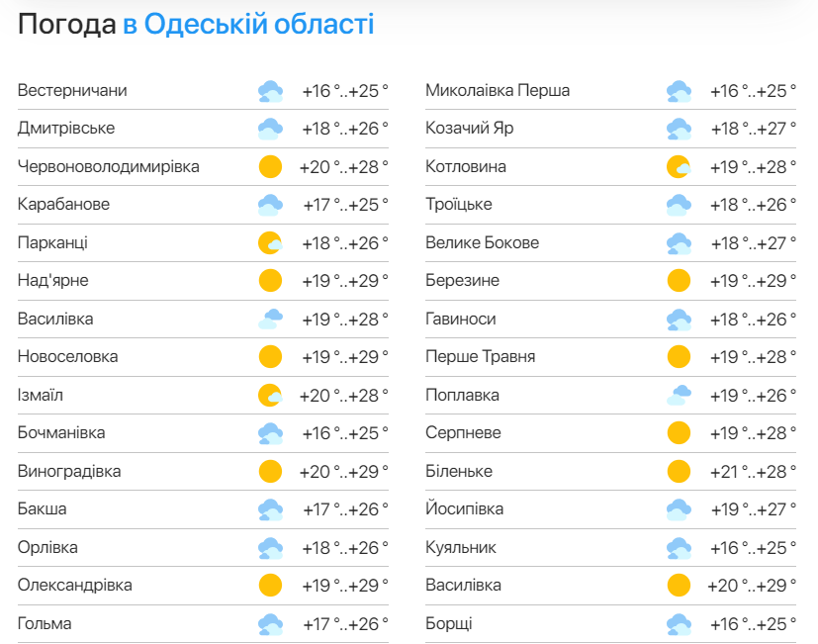Click the sun icon next to Над'ярне

(270, 281)
